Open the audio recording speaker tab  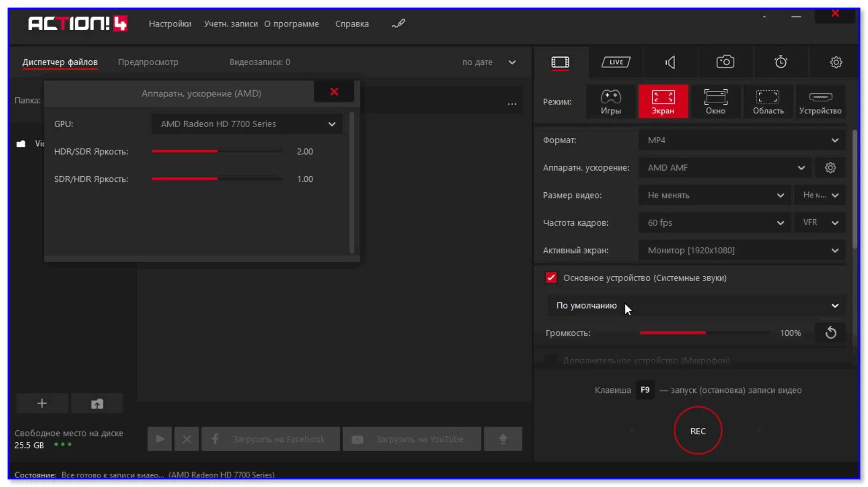(x=670, y=62)
